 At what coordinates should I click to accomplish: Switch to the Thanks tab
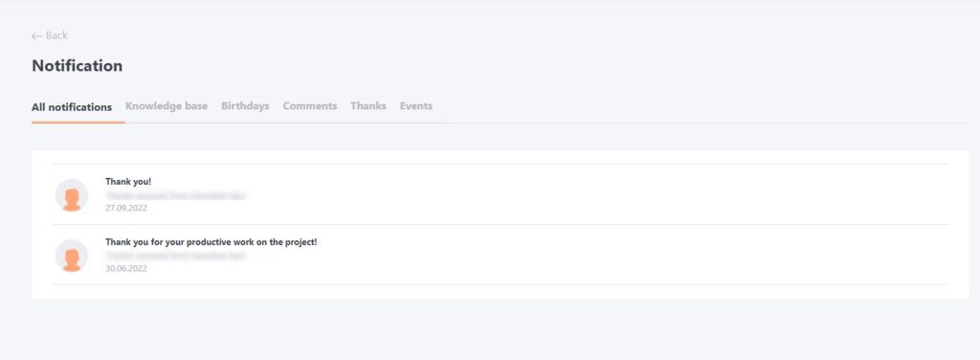click(x=368, y=106)
